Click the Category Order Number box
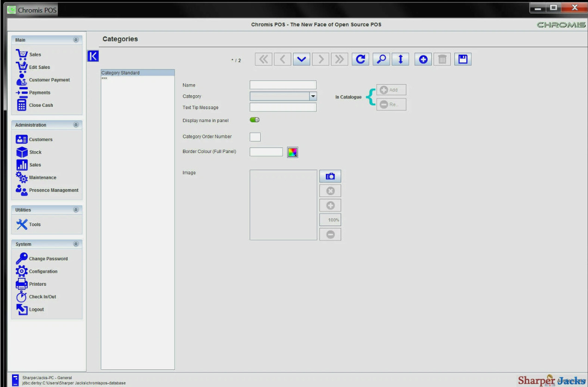 [x=255, y=137]
